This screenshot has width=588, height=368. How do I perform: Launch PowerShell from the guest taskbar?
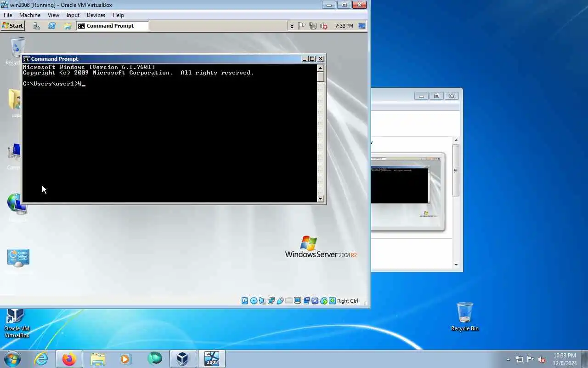click(x=52, y=26)
